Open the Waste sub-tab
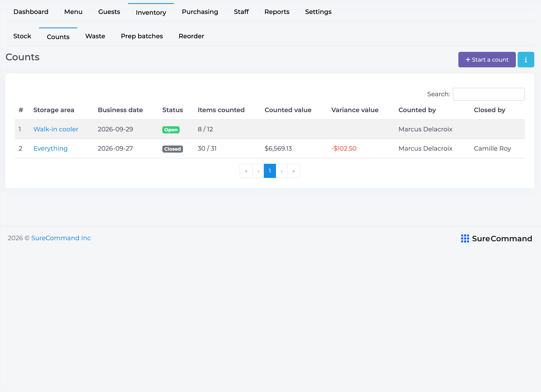 [x=95, y=36]
